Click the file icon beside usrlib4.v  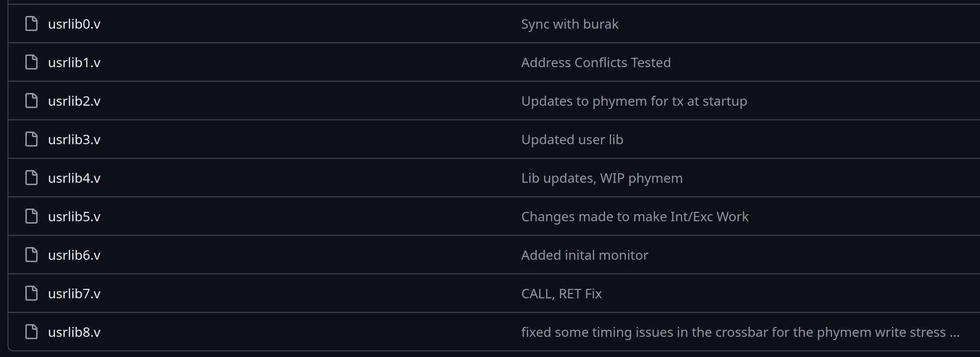(x=31, y=178)
